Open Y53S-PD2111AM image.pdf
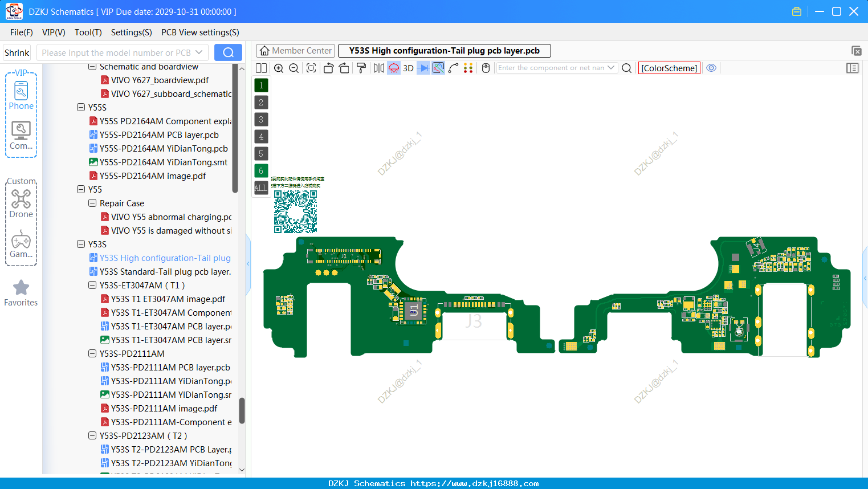Image resolution: width=868 pixels, height=489 pixels. [164, 408]
